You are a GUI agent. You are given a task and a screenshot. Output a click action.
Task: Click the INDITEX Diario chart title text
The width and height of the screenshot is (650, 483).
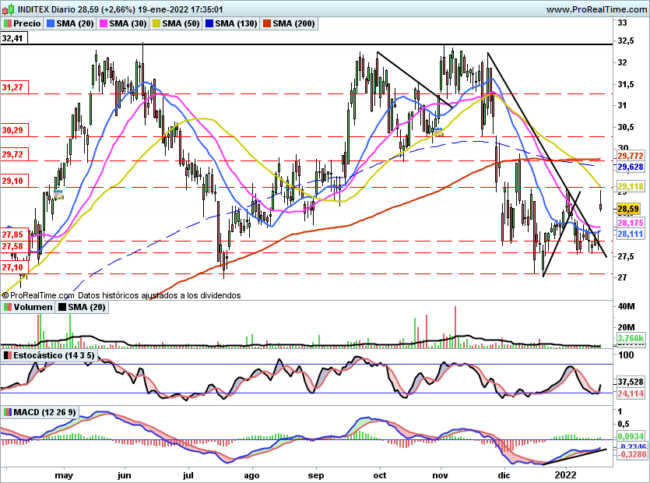point(120,9)
